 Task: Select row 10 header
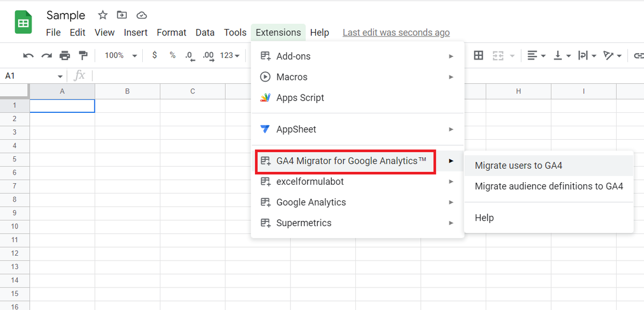pos(14,226)
